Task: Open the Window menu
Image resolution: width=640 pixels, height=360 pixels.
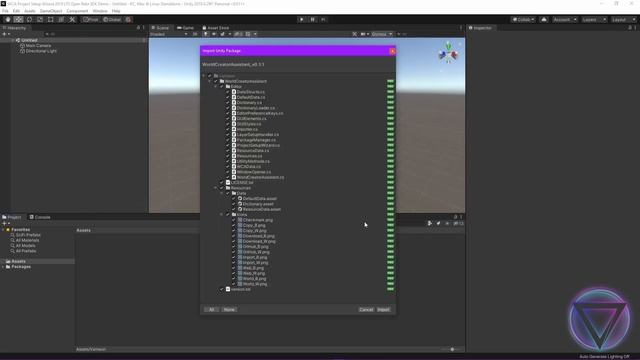Action: coord(100,11)
